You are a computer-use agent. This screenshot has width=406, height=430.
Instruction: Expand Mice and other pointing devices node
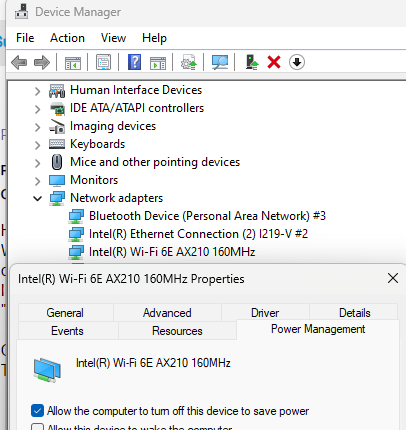pos(37,163)
